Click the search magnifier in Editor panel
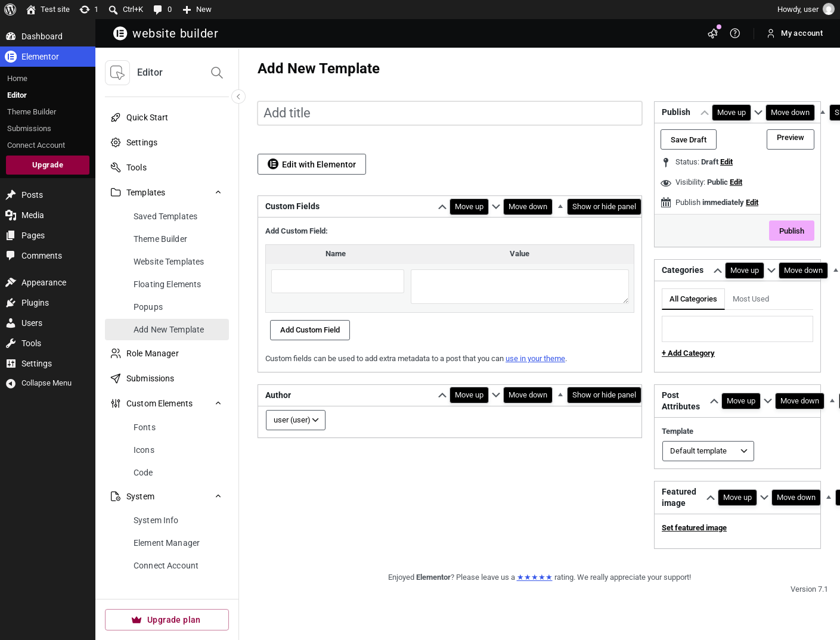This screenshot has width=840, height=640. click(217, 73)
